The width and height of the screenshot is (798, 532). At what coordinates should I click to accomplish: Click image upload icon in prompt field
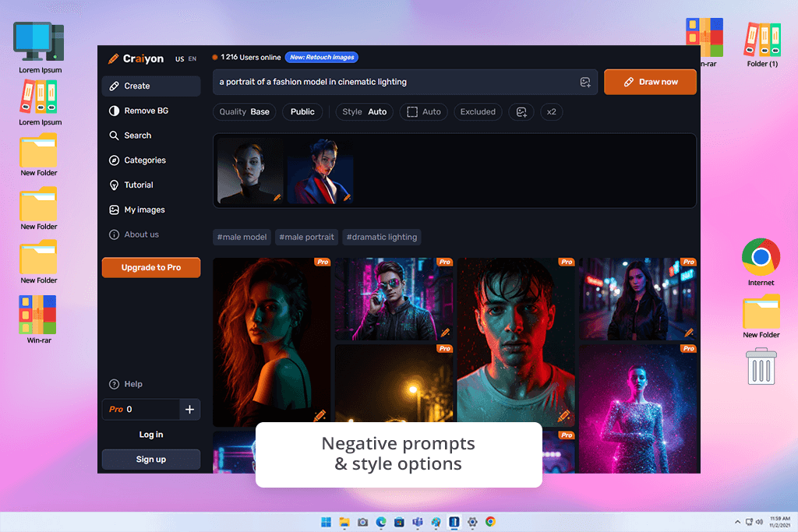585,82
